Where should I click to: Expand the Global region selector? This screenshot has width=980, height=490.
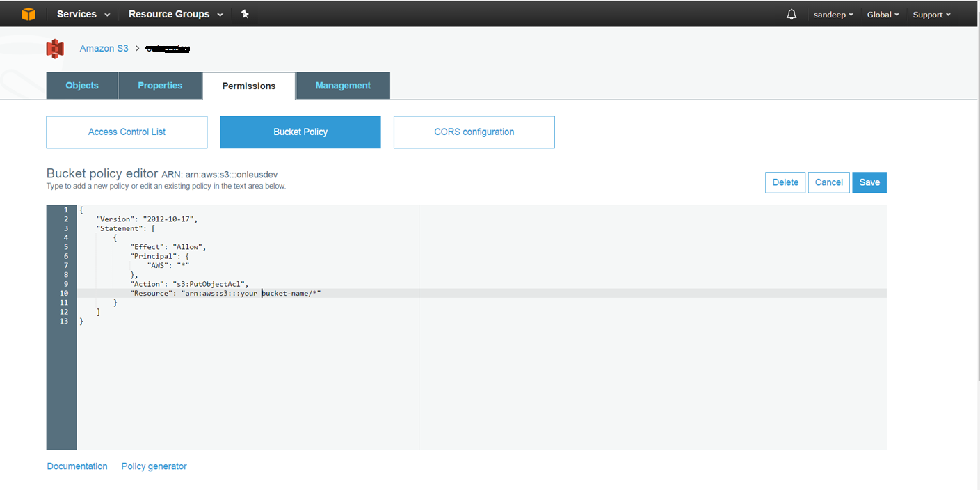(883, 15)
